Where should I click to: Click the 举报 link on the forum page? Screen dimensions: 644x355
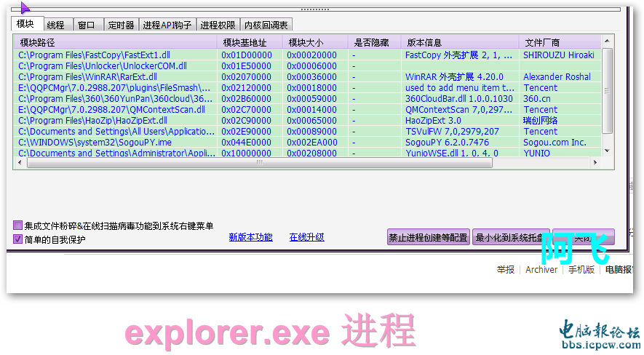506,270
